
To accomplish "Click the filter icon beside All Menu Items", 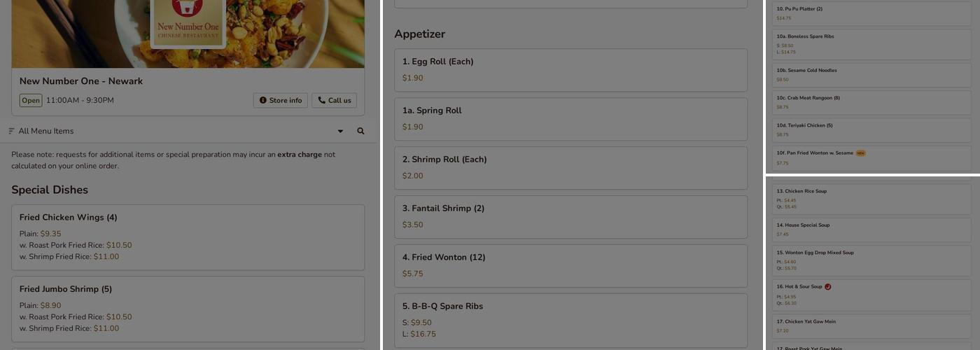I will [12, 131].
